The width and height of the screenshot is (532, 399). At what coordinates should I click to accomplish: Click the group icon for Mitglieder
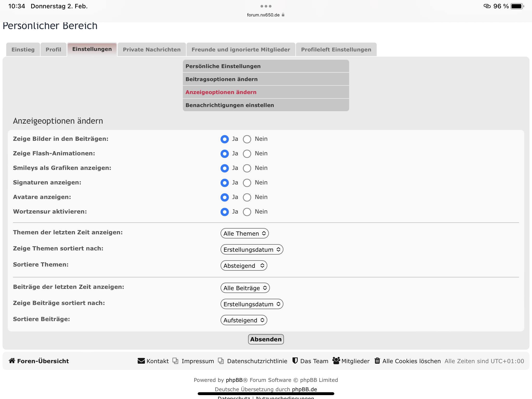tap(336, 361)
